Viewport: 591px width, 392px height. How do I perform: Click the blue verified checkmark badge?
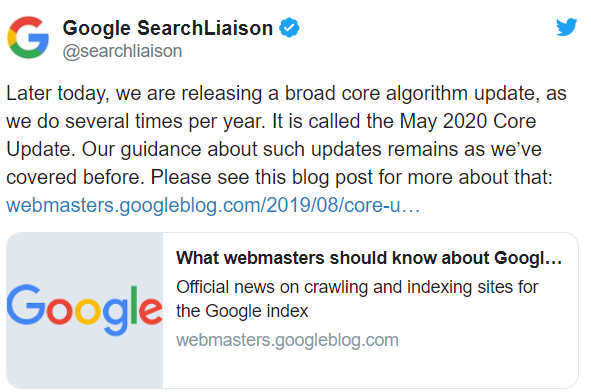[x=289, y=28]
